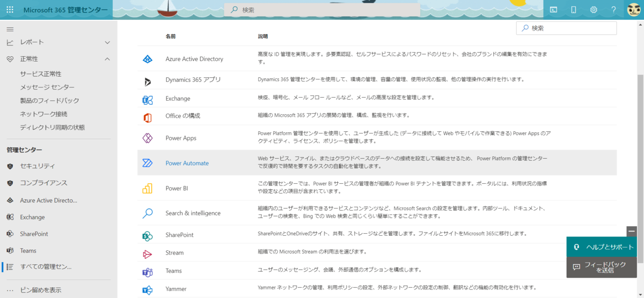Click the help question mark icon
Viewport: 644px width, 298px height.
coord(613,10)
